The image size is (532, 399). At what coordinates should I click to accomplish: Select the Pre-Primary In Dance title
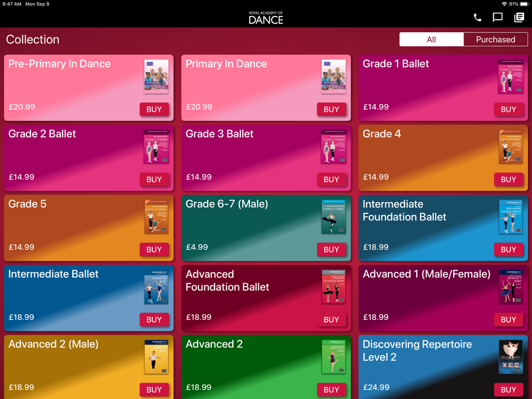tap(59, 64)
